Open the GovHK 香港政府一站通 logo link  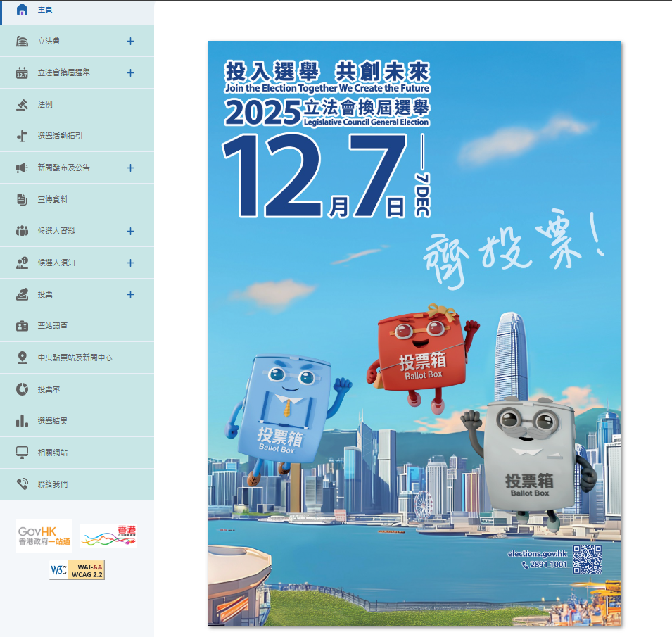tap(44, 536)
